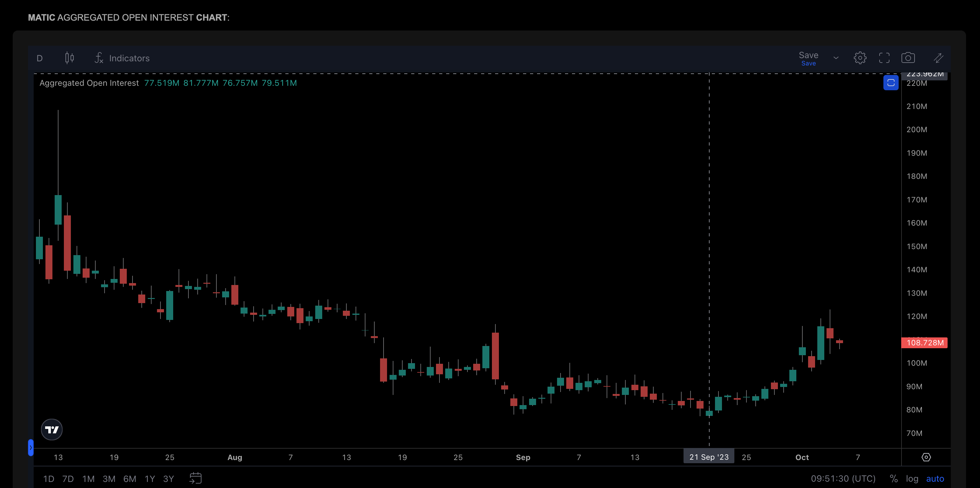Click the 21 Sep '23 date label
The width and height of the screenshot is (980, 488).
pyautogui.click(x=709, y=457)
